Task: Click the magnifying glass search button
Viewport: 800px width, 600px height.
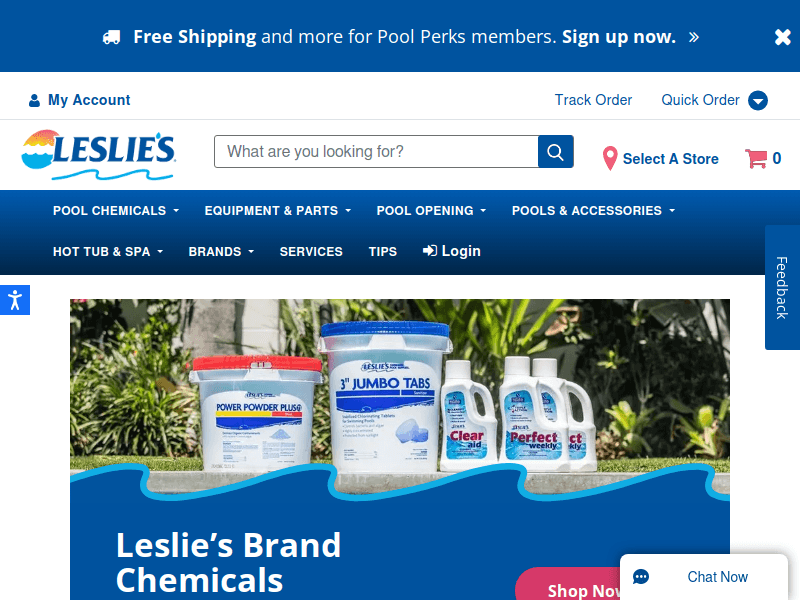Action: (x=556, y=152)
